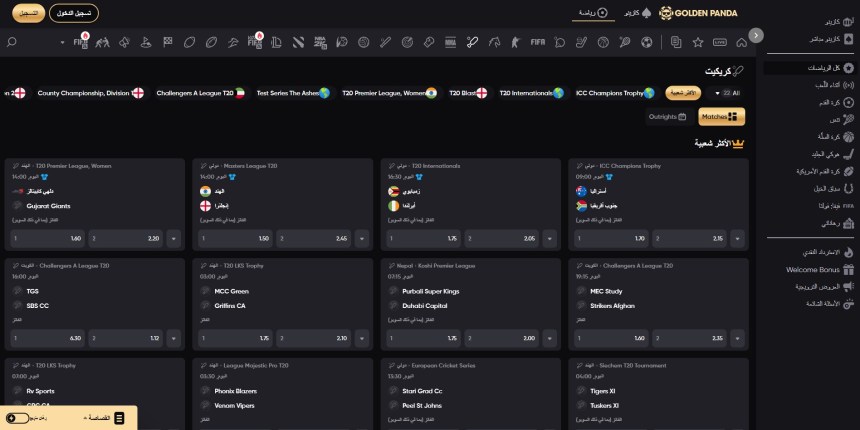The height and width of the screenshot is (430, 860).
Task: Bet on Strikers Afghan at odds 2.35
Action: click(689, 338)
